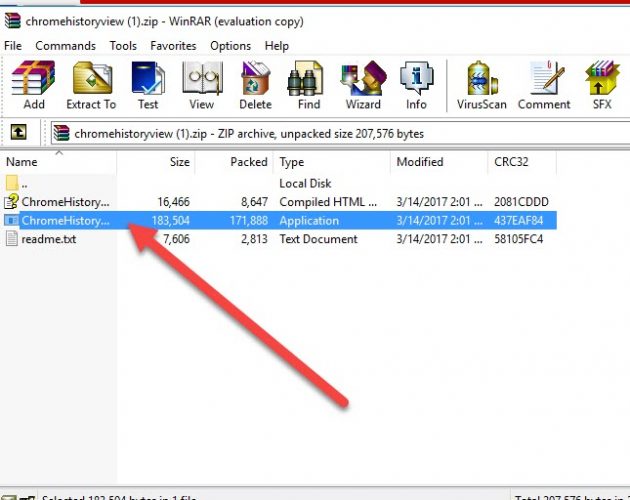Click the CRC32 value 437EAF84
The height and width of the screenshot is (500, 630).
[518, 221]
